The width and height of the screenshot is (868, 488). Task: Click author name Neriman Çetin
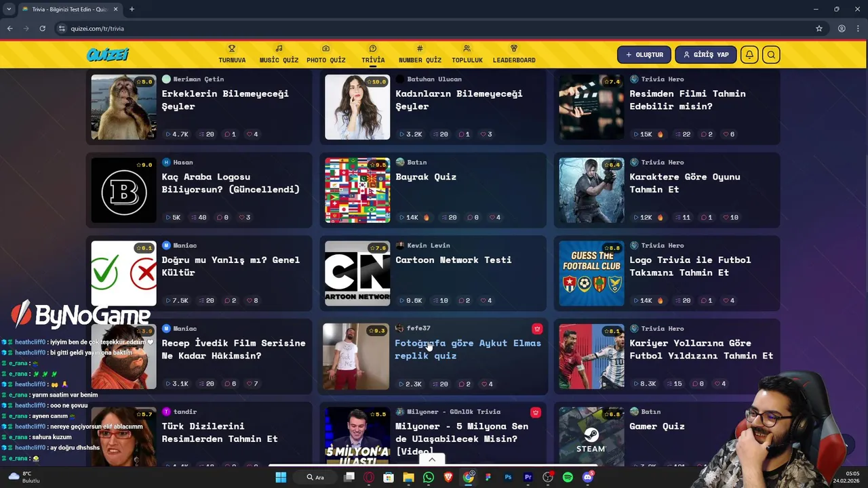(x=198, y=79)
